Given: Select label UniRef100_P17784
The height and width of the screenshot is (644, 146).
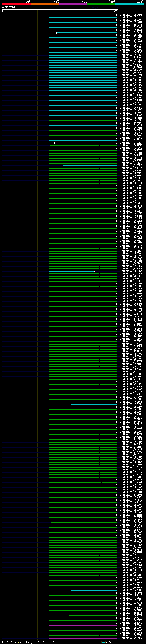Looking at the screenshot, I should pyautogui.click(x=131, y=67).
